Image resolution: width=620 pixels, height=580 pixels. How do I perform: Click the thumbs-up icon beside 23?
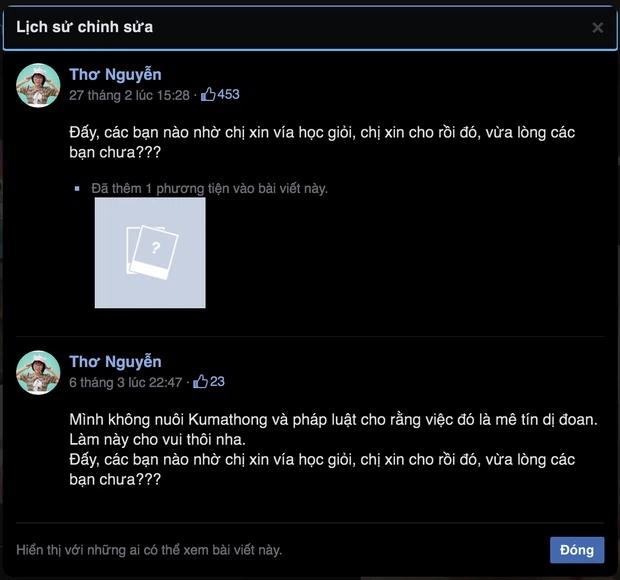tap(200, 381)
